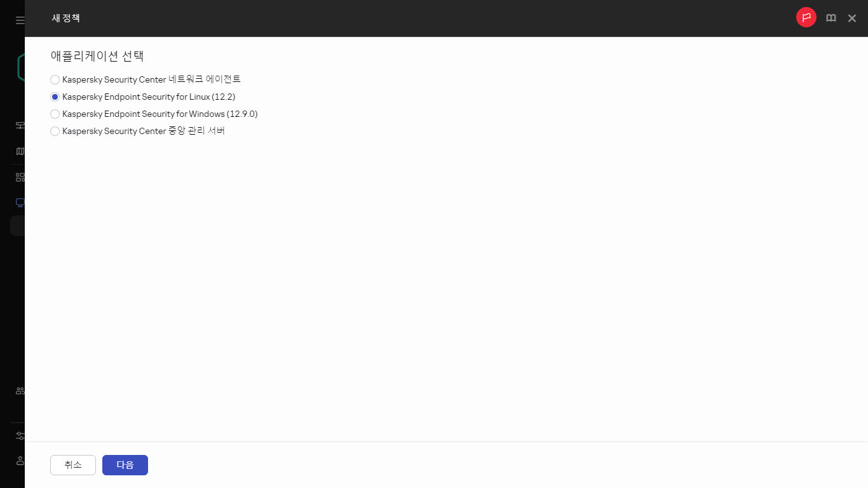Image resolution: width=868 pixels, height=488 pixels.
Task: Click the Kaspersky hexagon logo
Action: pyautogui.click(x=20, y=67)
